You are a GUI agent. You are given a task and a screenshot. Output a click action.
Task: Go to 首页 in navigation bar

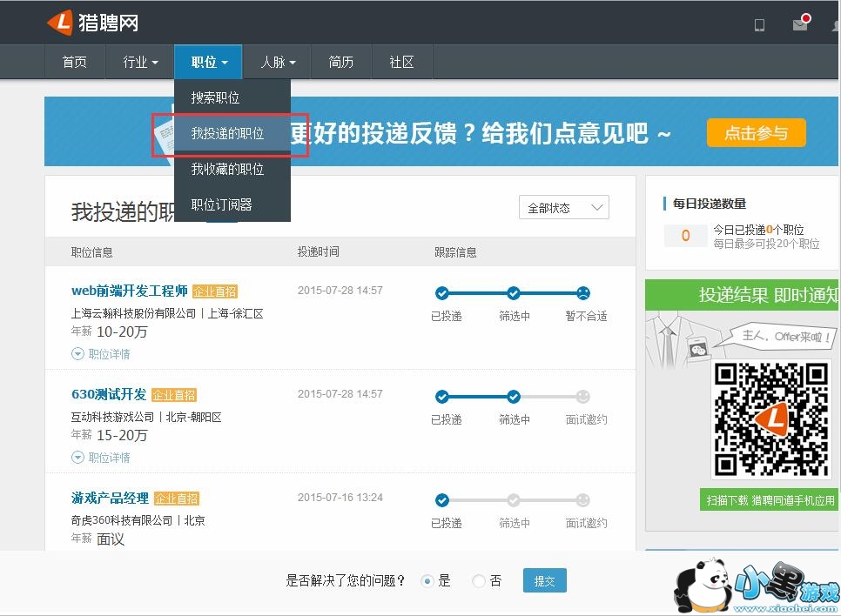tap(75, 62)
